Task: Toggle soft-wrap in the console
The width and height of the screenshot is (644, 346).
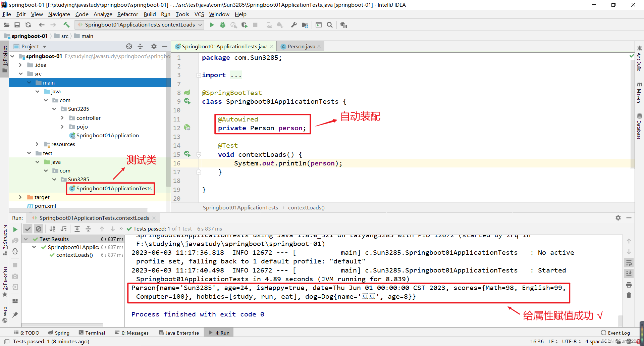Action: point(629,263)
